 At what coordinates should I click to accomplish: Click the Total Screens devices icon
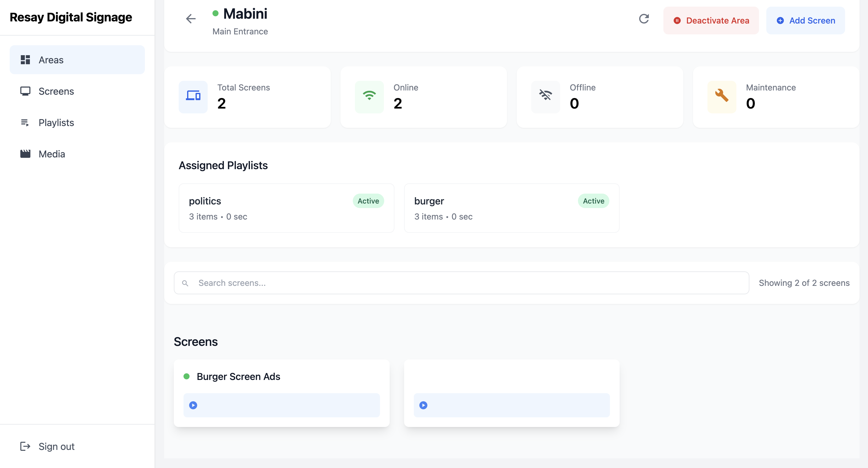193,96
